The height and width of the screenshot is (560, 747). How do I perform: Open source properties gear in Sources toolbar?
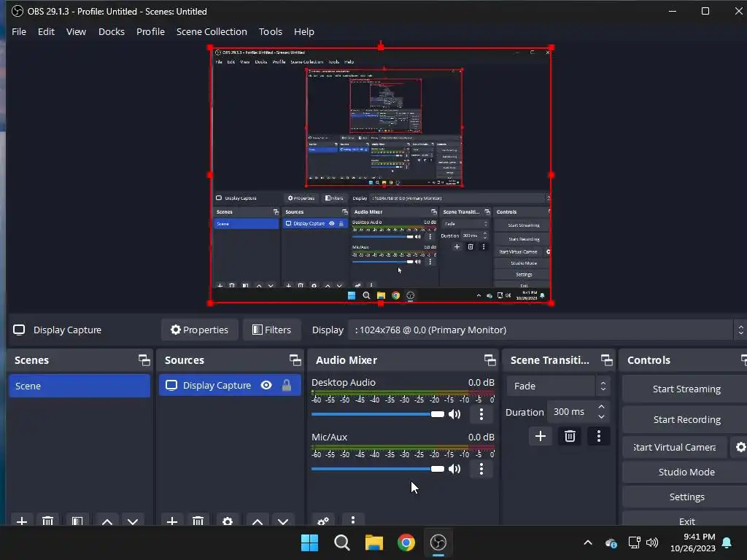(x=228, y=521)
